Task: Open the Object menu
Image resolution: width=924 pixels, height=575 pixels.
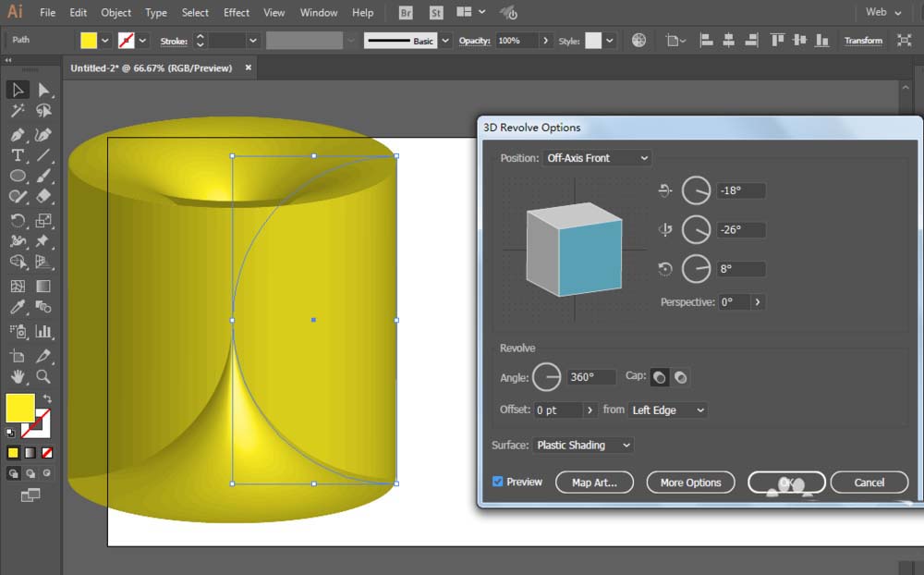Action: (115, 12)
